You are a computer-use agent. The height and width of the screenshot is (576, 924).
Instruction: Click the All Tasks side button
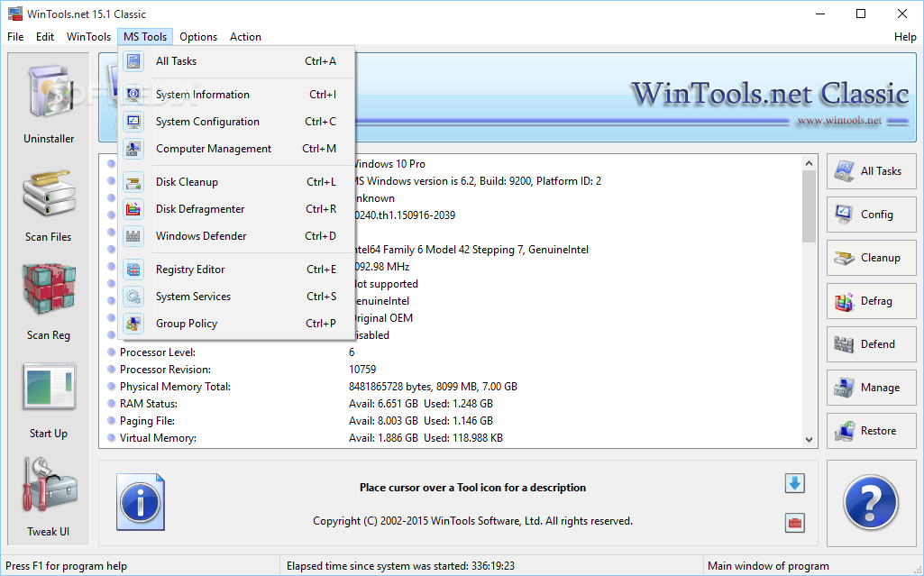pos(871,171)
